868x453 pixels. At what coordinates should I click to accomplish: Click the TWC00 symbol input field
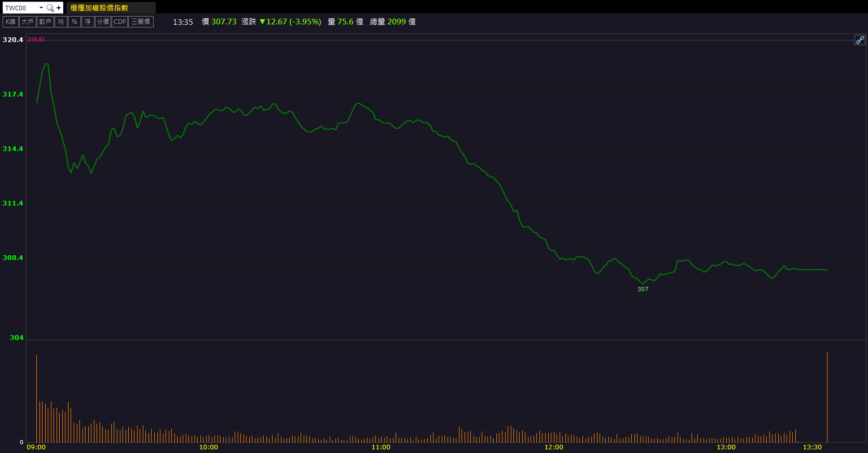pos(20,8)
